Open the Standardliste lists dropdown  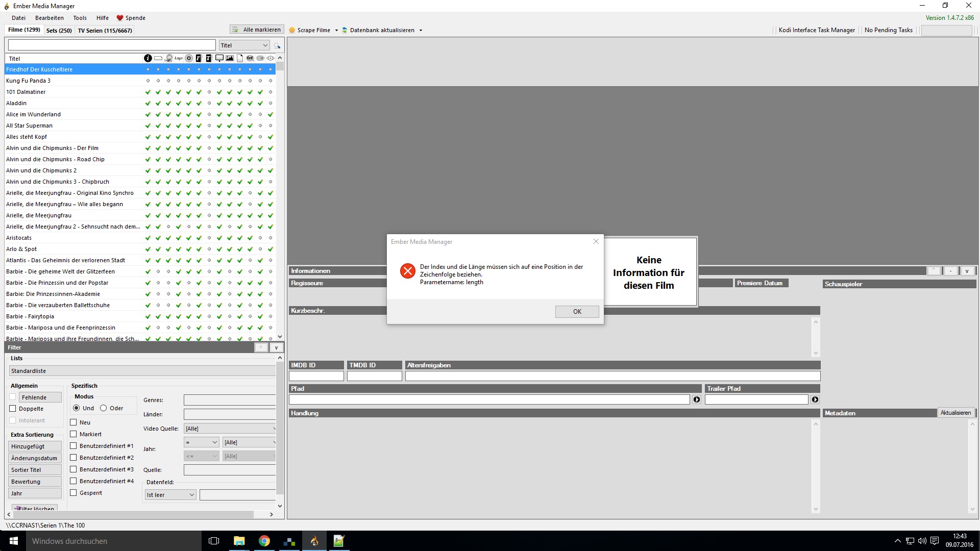pos(142,371)
